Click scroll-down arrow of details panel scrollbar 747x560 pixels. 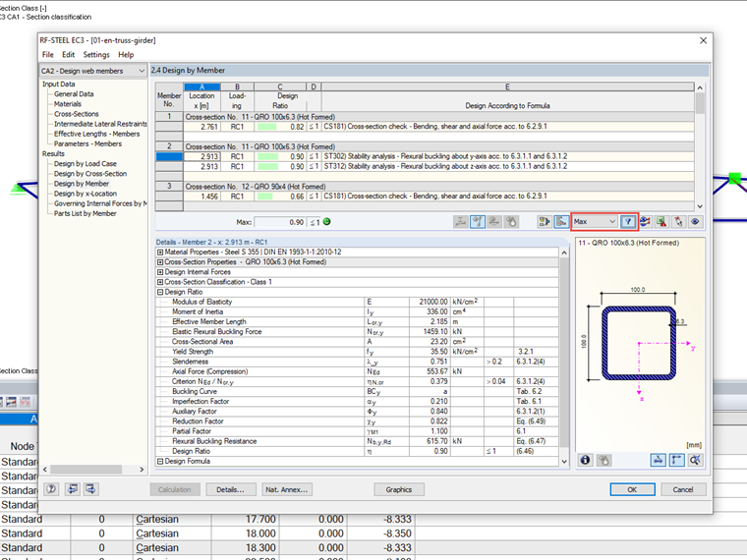564,462
